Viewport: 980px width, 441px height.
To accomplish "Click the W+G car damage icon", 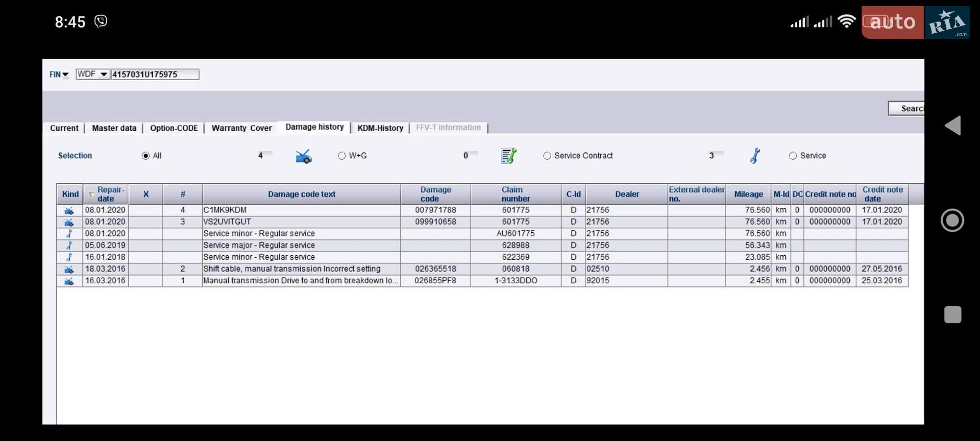I will pos(304,156).
